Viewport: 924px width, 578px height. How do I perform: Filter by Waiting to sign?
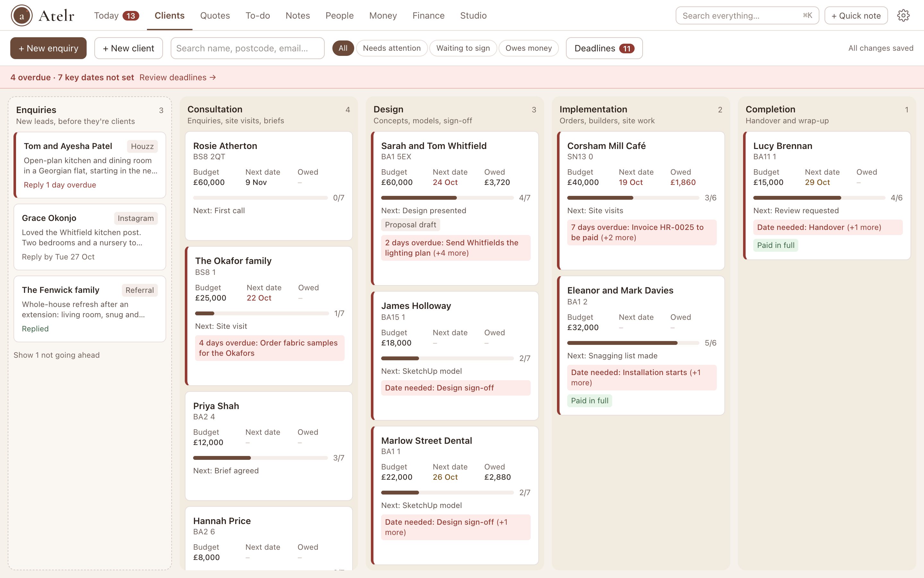[463, 48]
